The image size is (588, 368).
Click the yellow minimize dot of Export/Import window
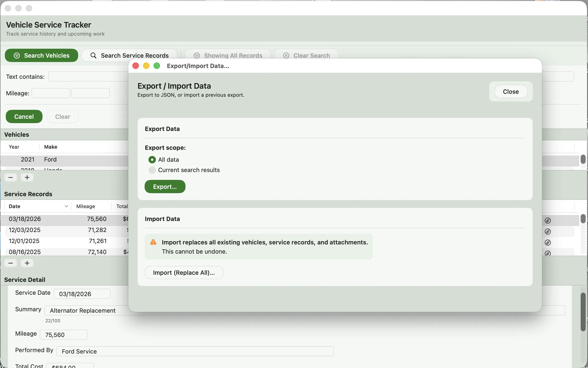point(146,66)
